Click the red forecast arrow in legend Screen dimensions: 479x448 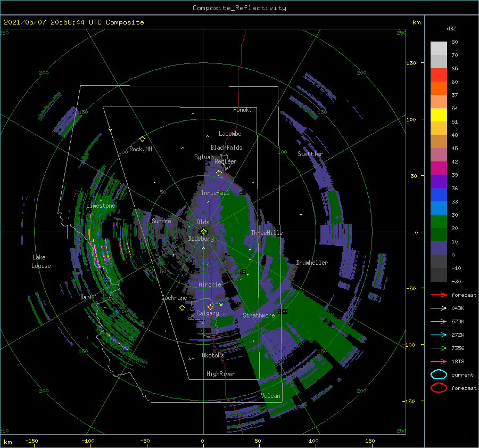point(439,295)
